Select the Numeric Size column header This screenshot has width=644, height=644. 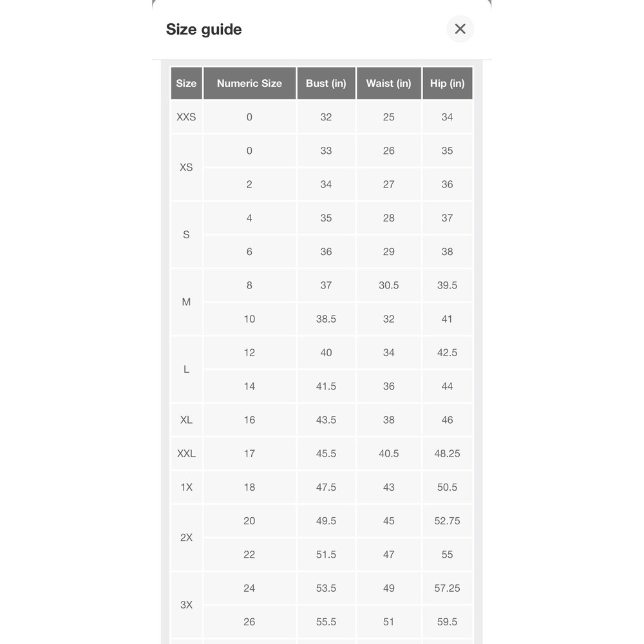[249, 83]
